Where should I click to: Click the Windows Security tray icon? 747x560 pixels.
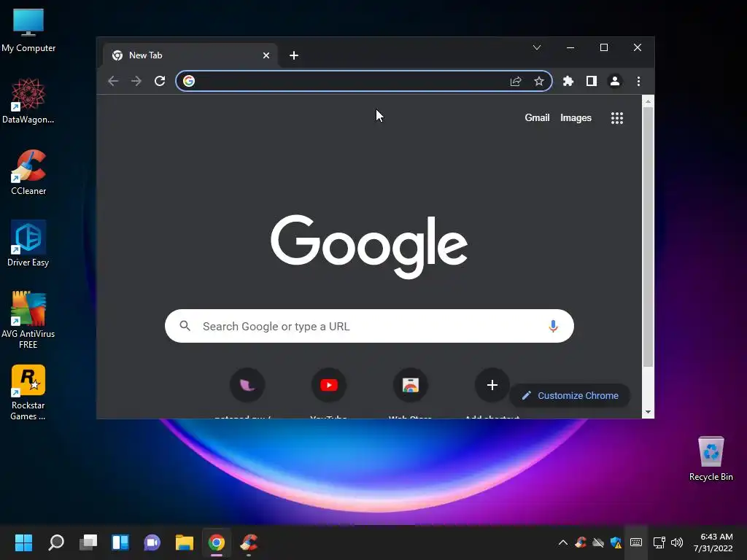(616, 542)
